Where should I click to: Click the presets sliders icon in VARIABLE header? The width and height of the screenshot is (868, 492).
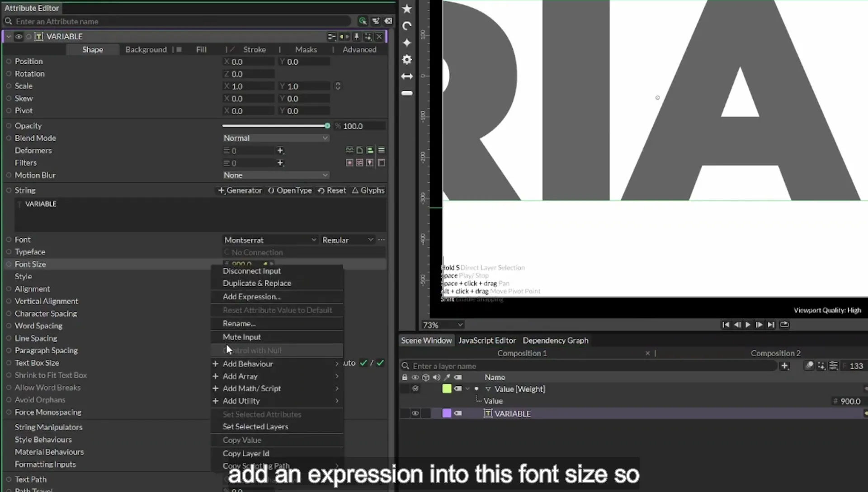pyautogui.click(x=331, y=37)
